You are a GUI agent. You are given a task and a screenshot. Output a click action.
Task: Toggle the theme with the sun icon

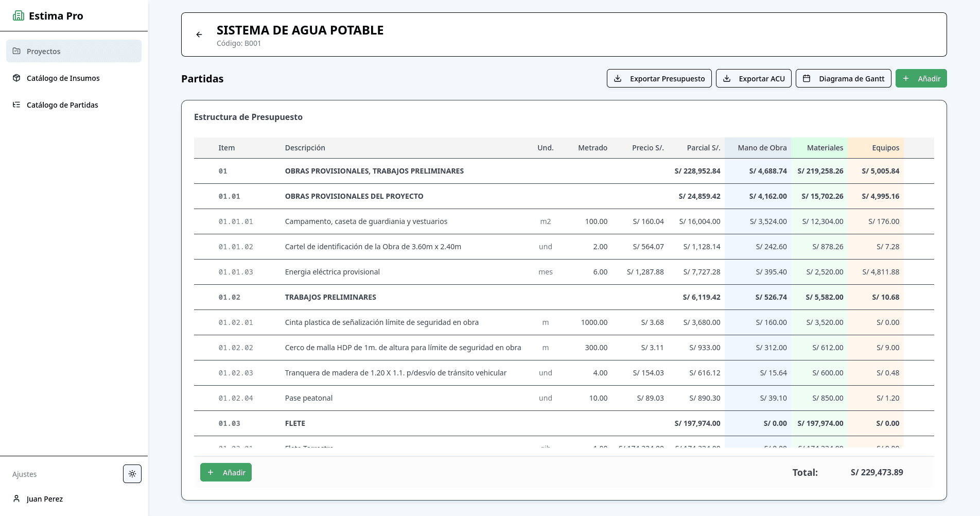132,474
